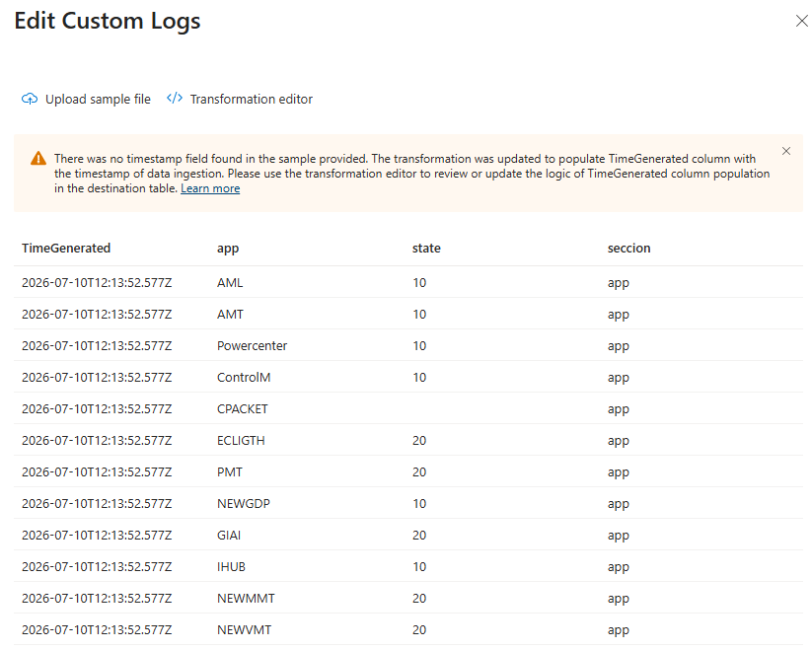Viewport: 812px width, 650px height.
Task: Click the state value in the AML row
Action: click(419, 282)
